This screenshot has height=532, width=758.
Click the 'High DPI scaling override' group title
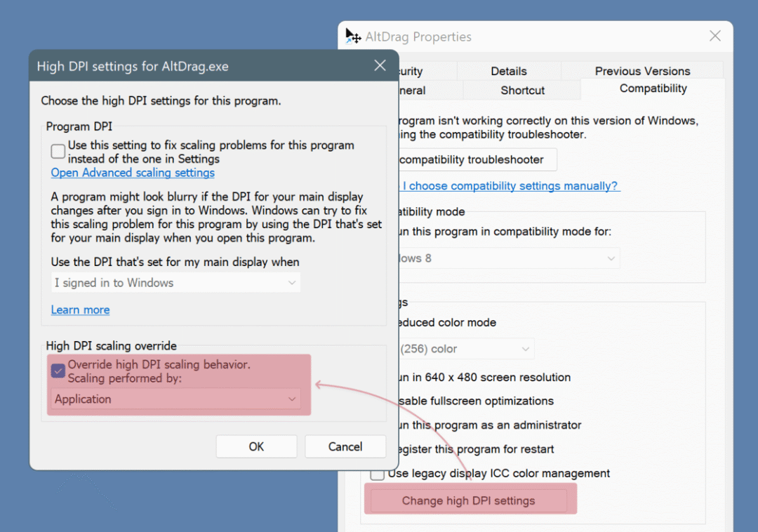click(x=111, y=346)
